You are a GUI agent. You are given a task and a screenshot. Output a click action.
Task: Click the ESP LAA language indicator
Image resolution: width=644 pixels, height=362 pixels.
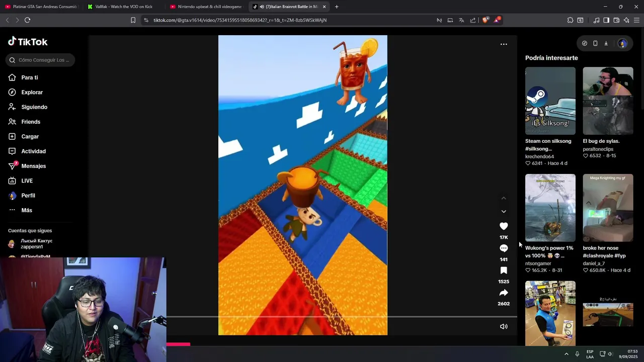[x=590, y=354]
